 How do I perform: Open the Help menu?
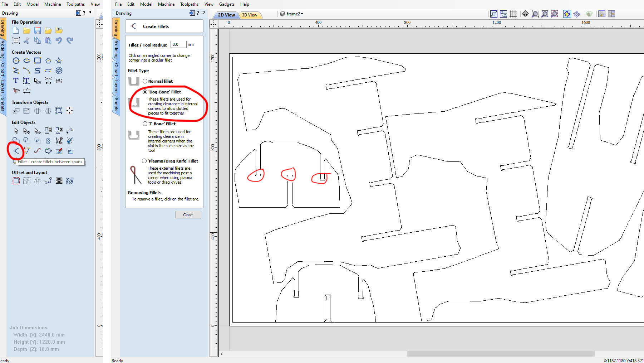(245, 4)
